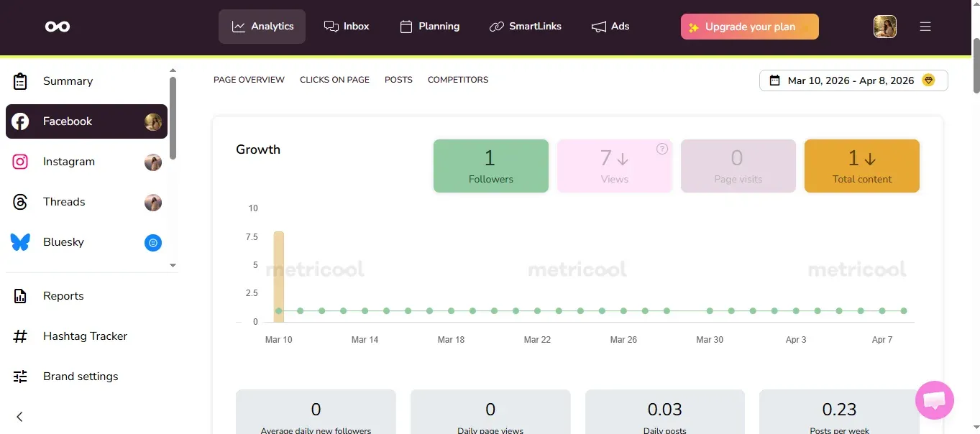The height and width of the screenshot is (434, 980).
Task: Click the Threads account avatar thumbnail
Action: point(152,202)
